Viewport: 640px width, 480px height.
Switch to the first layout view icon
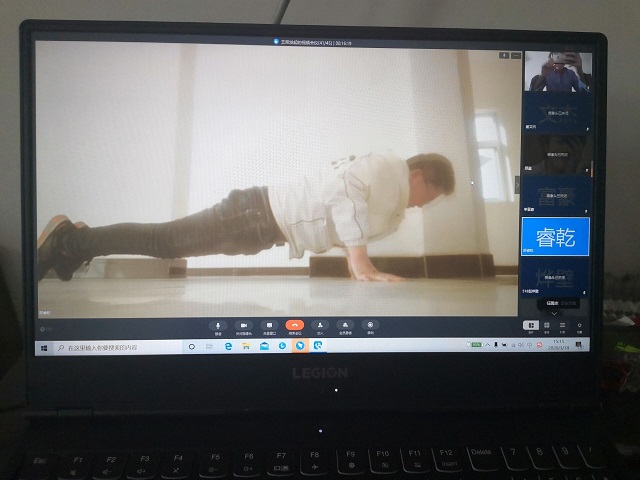pyautogui.click(x=531, y=325)
